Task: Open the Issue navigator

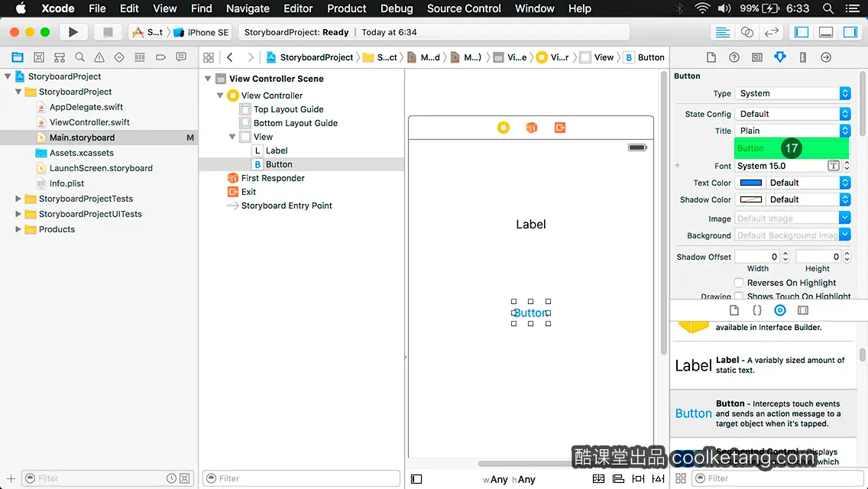Action: coord(99,57)
